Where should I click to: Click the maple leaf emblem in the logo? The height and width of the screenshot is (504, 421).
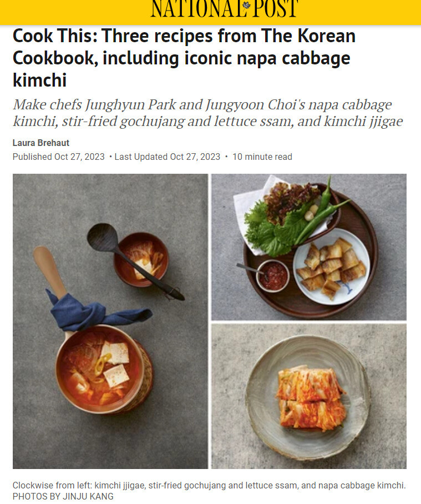247,5
